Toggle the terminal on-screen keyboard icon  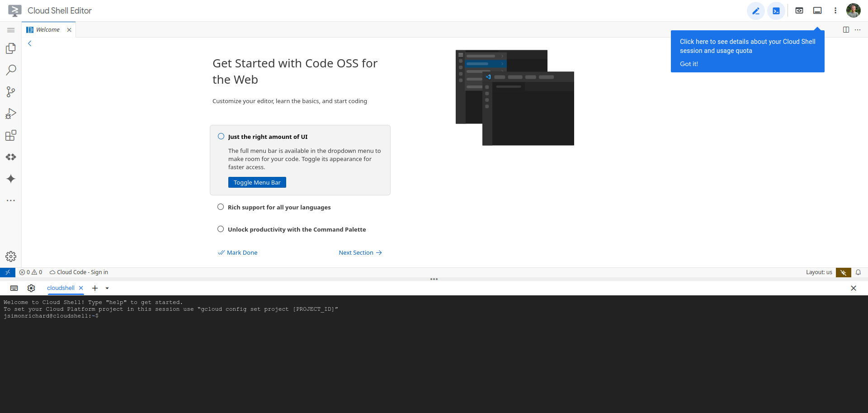point(14,288)
